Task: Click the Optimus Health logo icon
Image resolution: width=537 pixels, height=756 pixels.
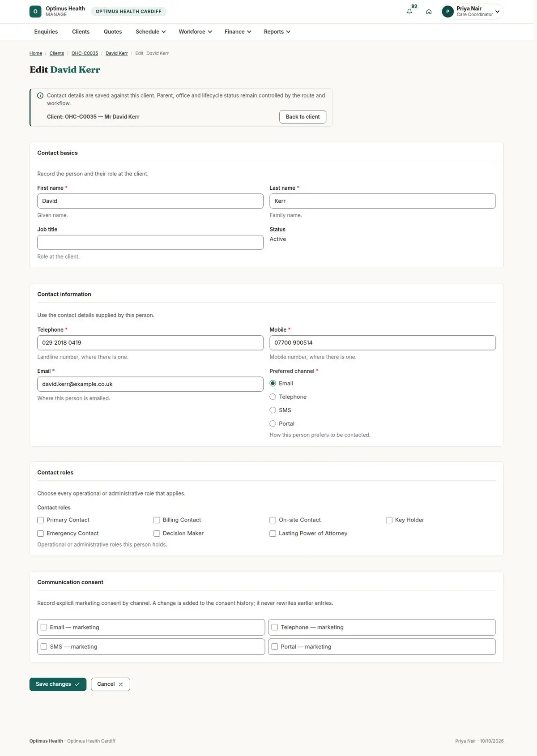Action: click(x=35, y=12)
